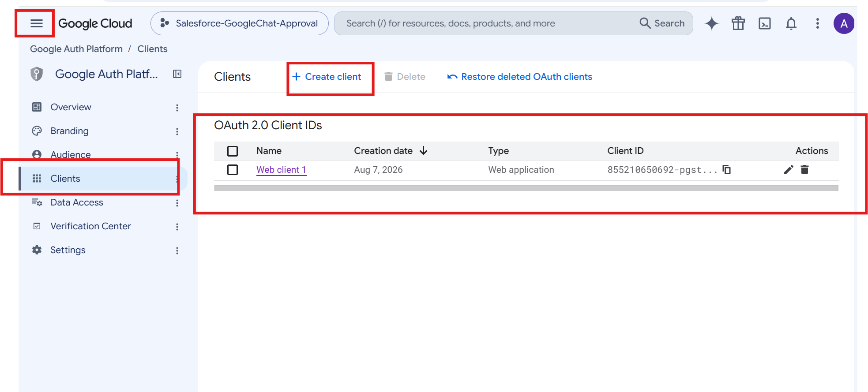Delete Web client 1 using trash icon
This screenshot has height=392, width=868.
pos(804,170)
